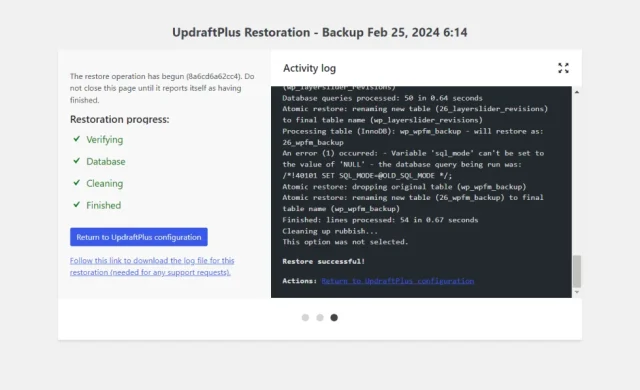Click the checkmark icon beside Finished
The width and height of the screenshot is (640, 390).
[76, 205]
